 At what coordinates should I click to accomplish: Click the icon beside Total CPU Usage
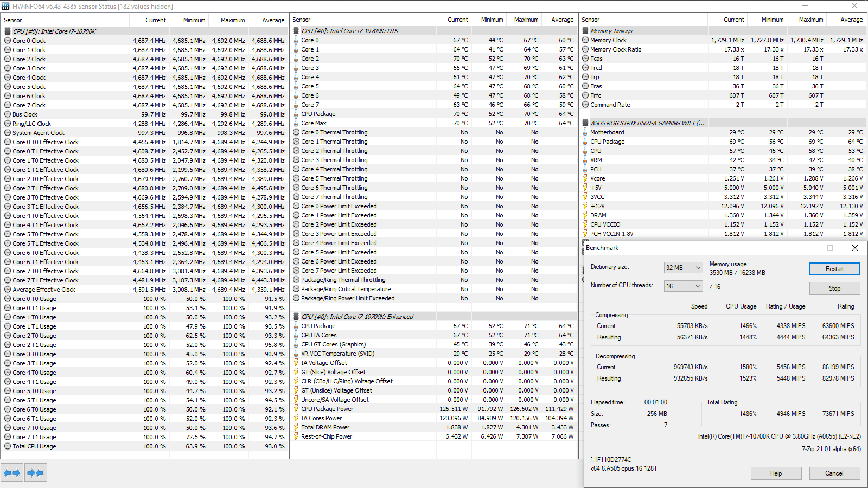point(8,446)
